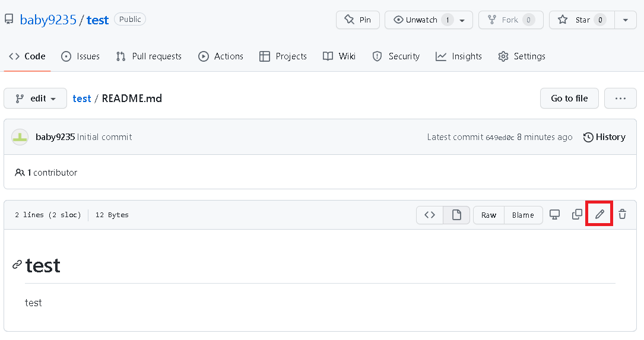Open the more options ellipsis menu

pyautogui.click(x=620, y=98)
